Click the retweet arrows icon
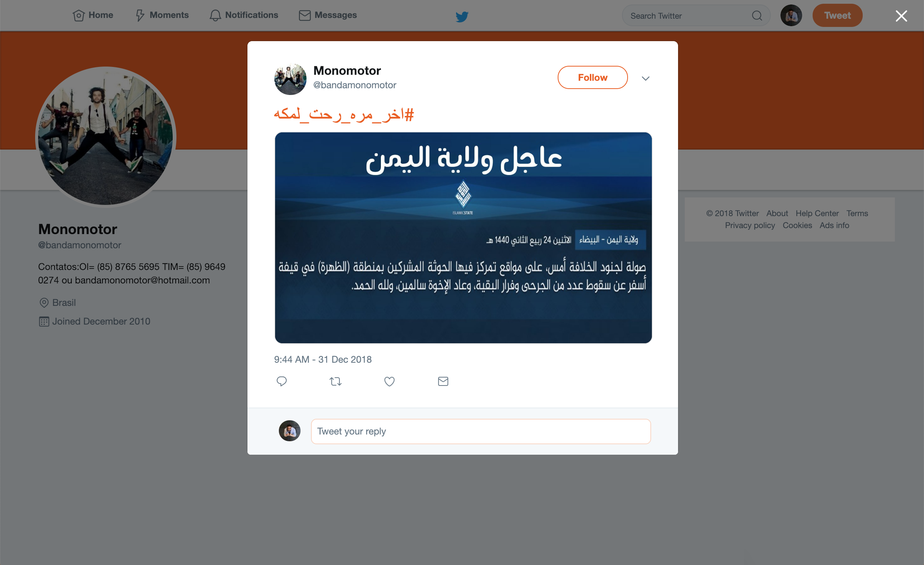924x565 pixels. (x=335, y=381)
